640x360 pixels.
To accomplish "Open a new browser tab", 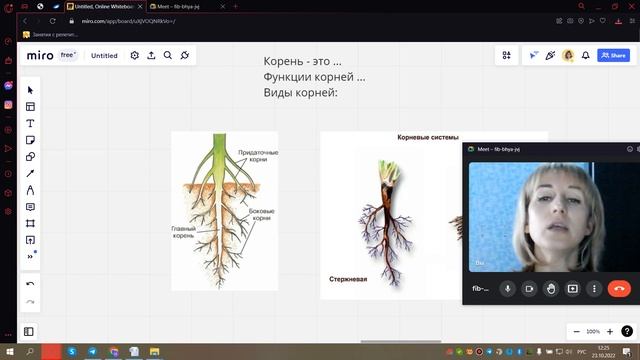I will coord(235,7).
